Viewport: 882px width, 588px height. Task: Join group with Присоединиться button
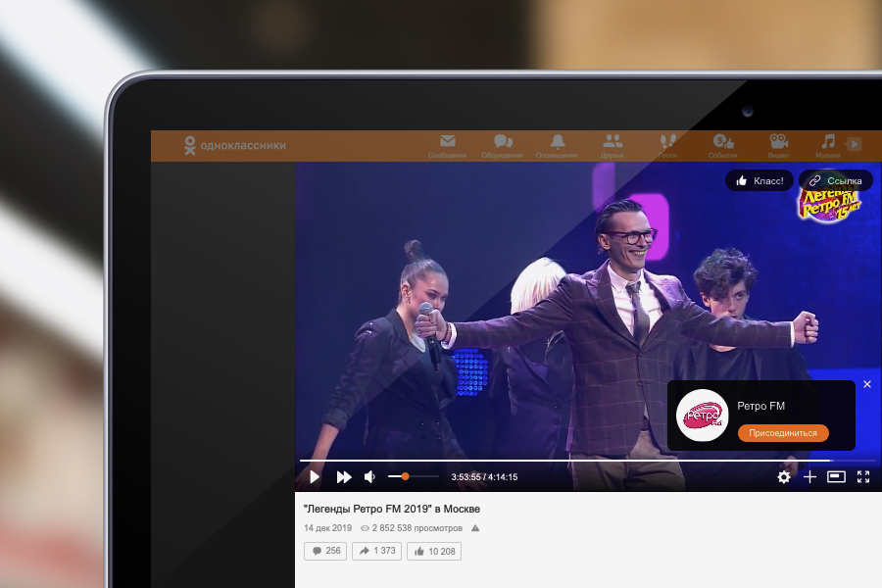point(783,433)
